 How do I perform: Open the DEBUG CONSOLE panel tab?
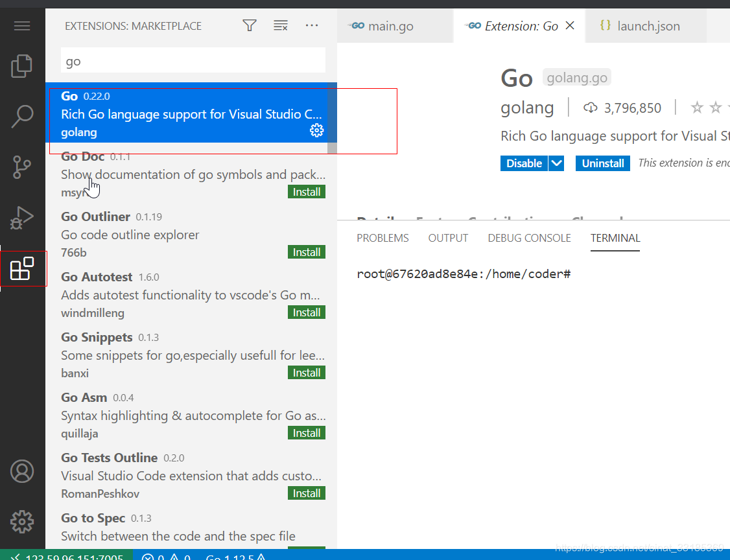coord(529,238)
